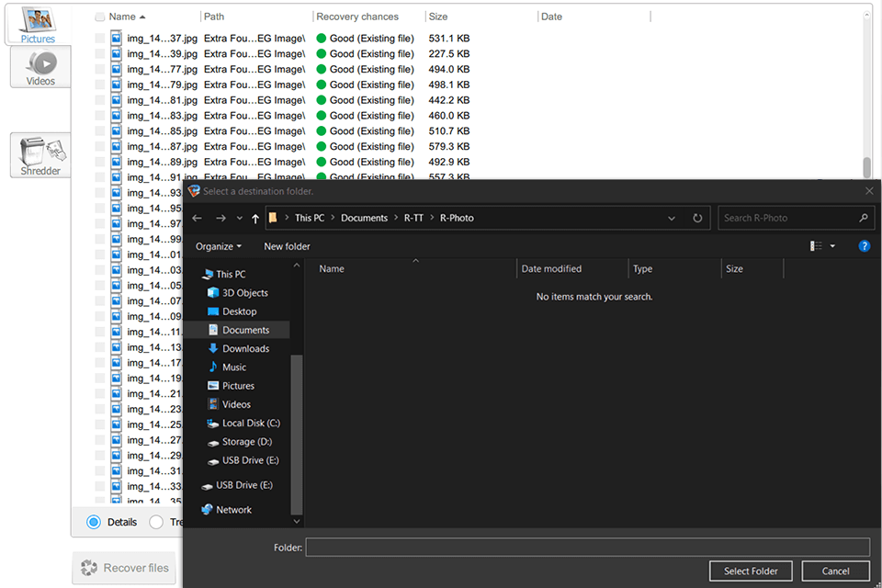Click the Folder name input field

(587, 547)
